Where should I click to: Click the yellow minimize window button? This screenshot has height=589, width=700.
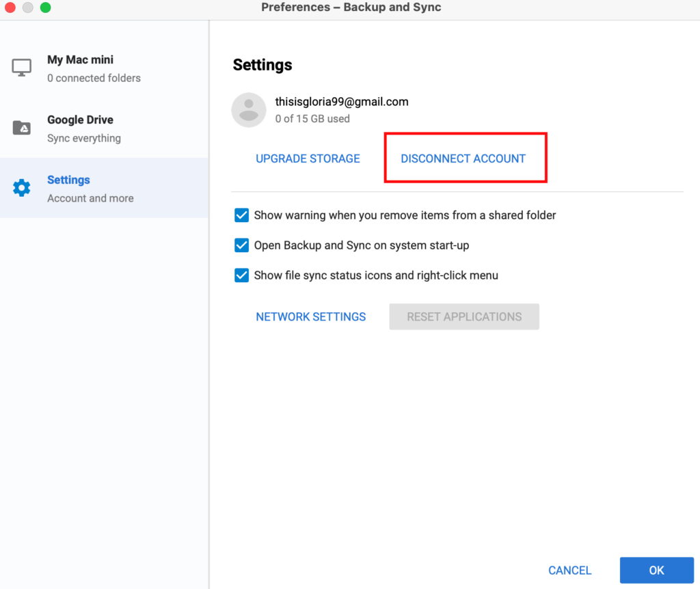coord(28,8)
